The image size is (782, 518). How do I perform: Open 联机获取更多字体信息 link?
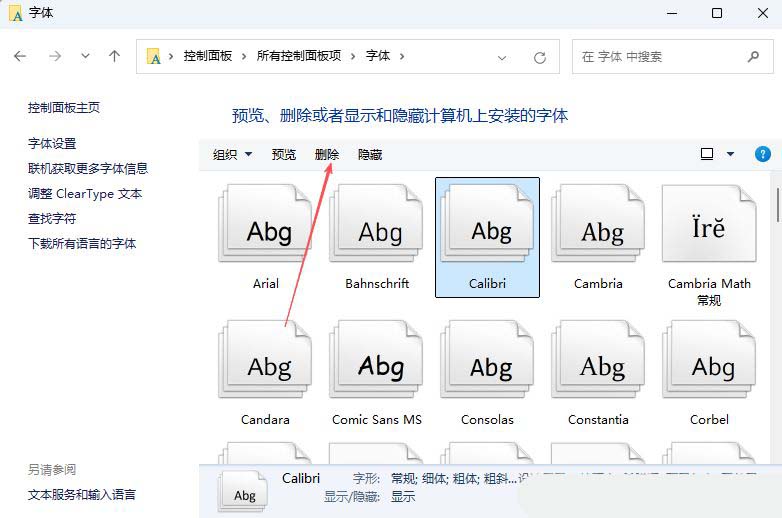[88, 169]
